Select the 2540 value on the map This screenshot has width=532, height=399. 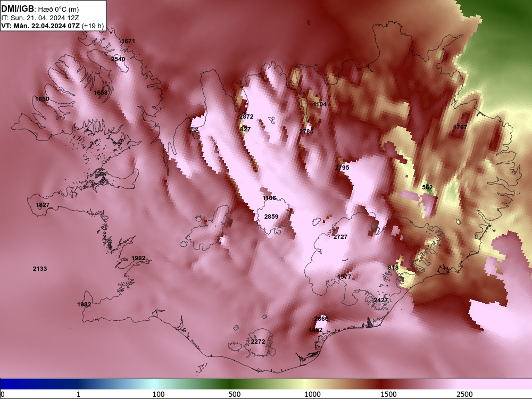[118, 59]
